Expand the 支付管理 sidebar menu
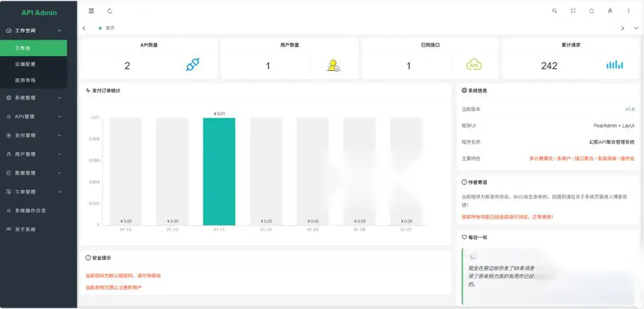This screenshot has height=309, width=644. tap(33, 135)
